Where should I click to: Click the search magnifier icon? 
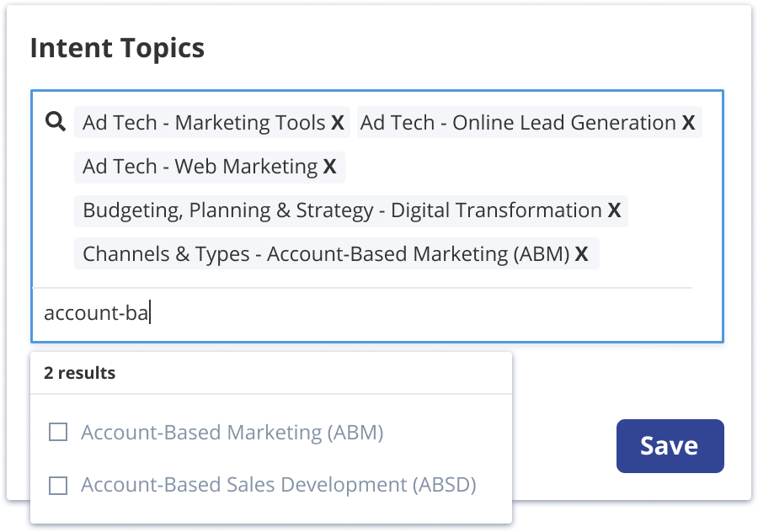click(x=56, y=122)
